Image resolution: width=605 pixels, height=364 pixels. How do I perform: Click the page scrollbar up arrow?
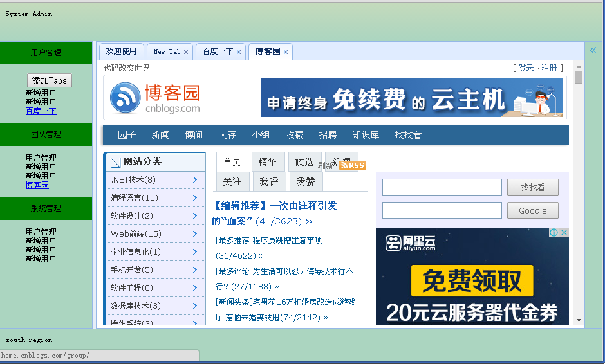579,66
